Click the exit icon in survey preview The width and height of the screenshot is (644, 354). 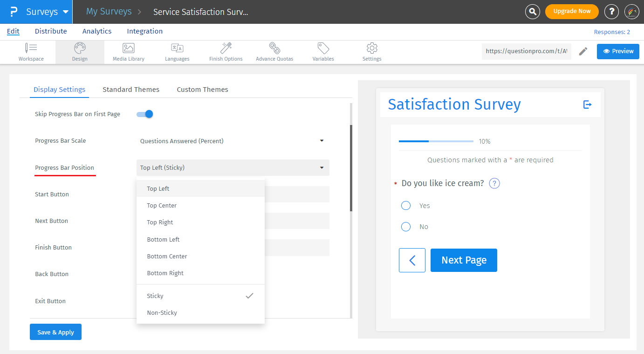tap(587, 104)
